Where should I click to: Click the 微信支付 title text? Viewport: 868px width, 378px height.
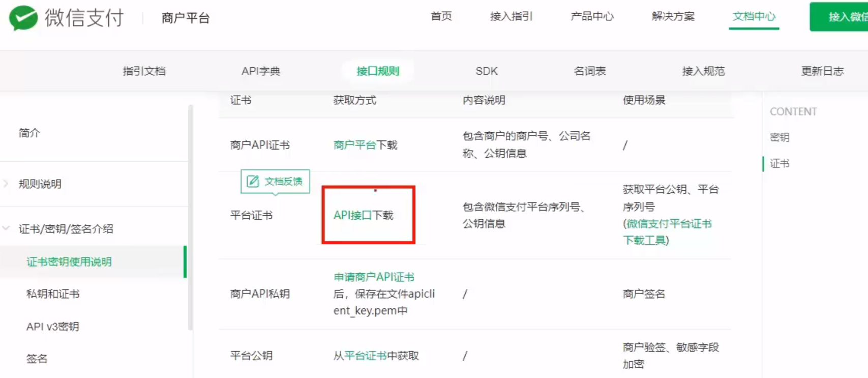[84, 18]
